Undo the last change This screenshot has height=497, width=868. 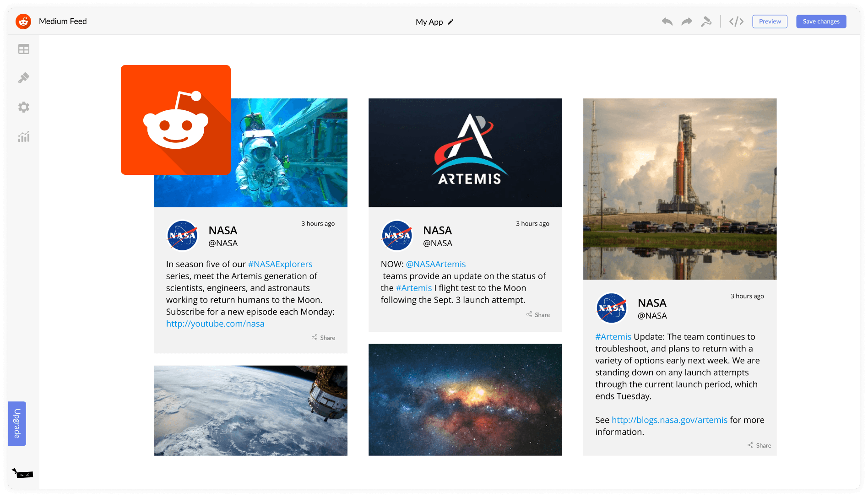667,21
